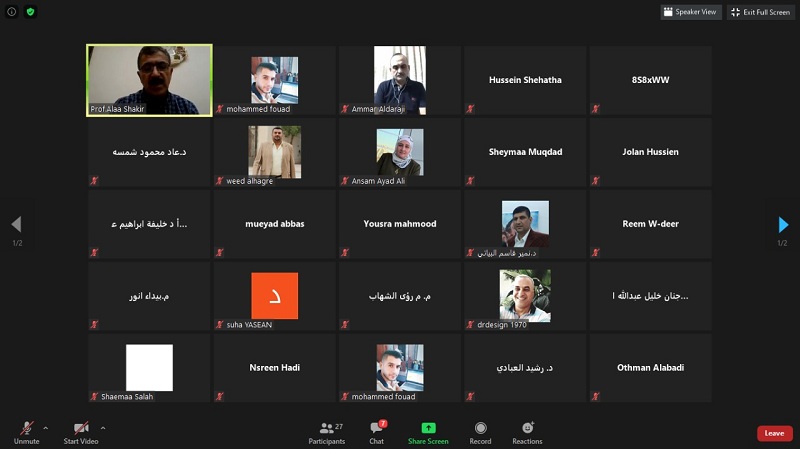Go to previous page of participants

16,224
